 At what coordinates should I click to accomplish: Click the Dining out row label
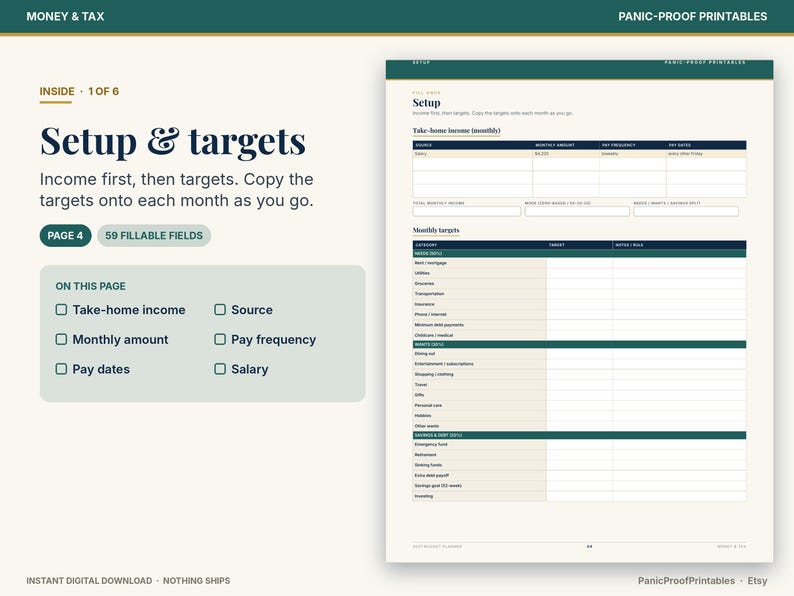tap(425, 353)
